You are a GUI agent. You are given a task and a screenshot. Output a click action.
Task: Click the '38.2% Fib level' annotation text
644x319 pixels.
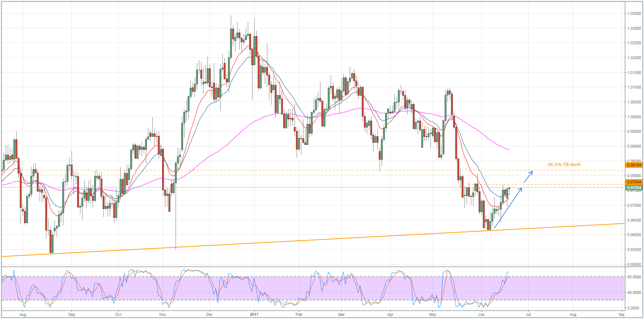pyautogui.click(x=564, y=165)
